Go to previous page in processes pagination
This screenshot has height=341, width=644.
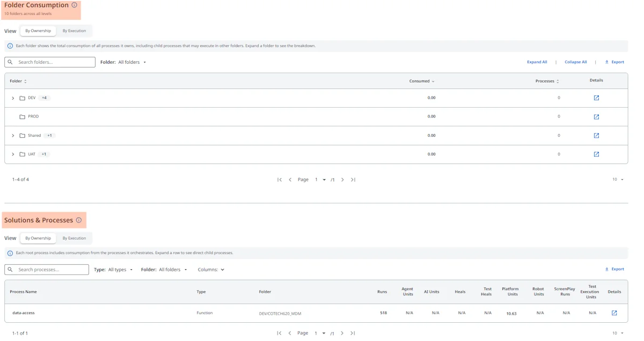[x=290, y=333]
